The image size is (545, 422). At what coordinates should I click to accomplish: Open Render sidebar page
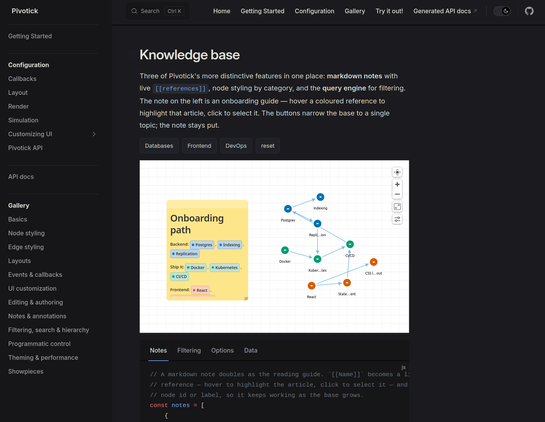pos(18,106)
